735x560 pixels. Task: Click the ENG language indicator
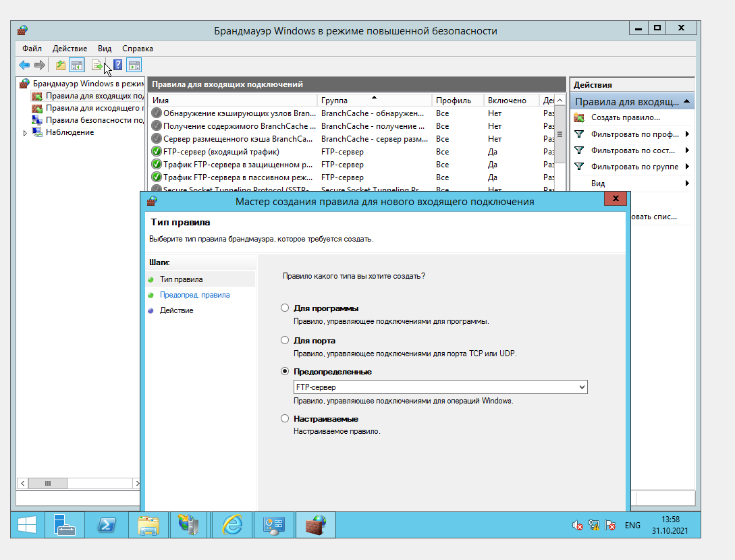(x=632, y=526)
